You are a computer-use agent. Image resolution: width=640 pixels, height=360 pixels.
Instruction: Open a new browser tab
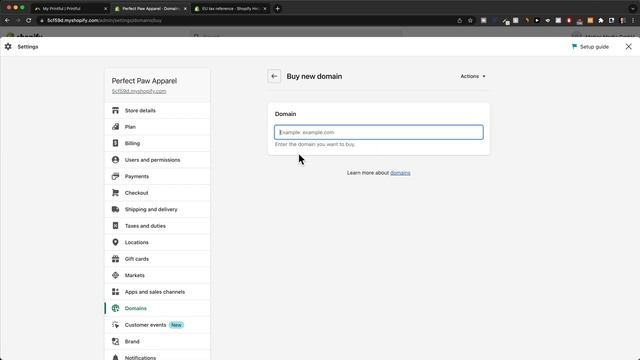pyautogui.click(x=278, y=9)
